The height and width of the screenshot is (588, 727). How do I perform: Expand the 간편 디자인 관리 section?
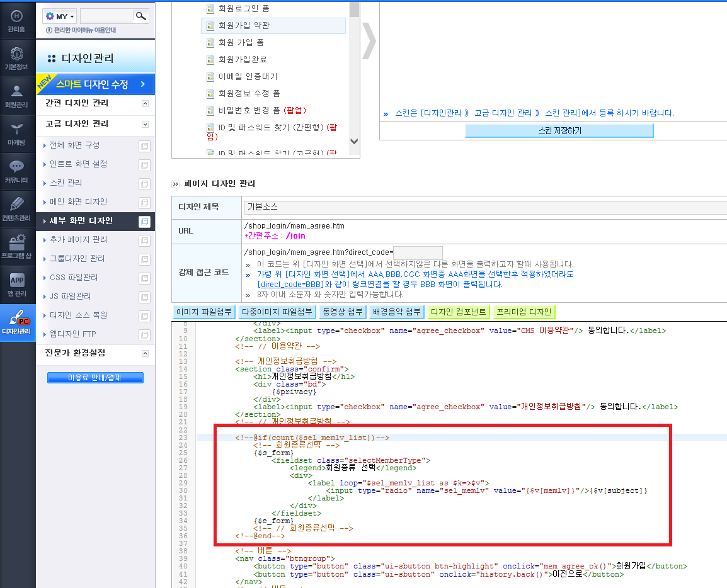click(x=145, y=103)
